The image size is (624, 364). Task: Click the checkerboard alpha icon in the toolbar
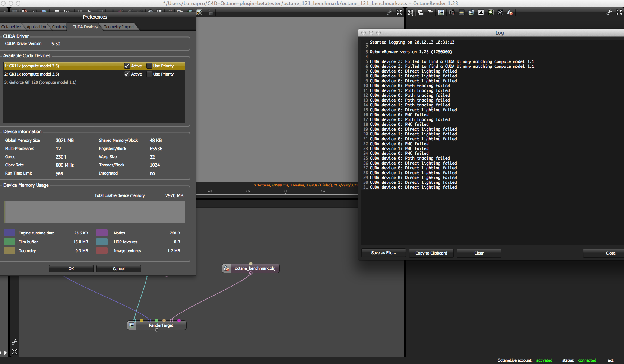tap(200, 13)
